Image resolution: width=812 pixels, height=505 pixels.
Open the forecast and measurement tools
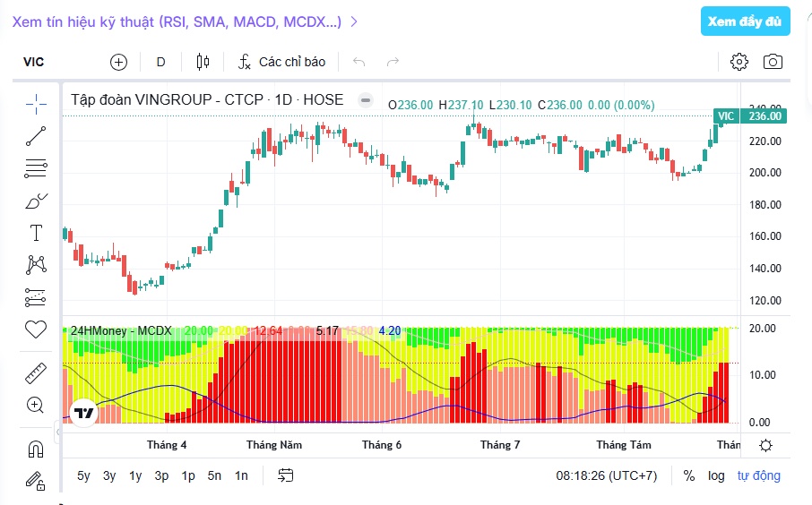click(x=36, y=297)
